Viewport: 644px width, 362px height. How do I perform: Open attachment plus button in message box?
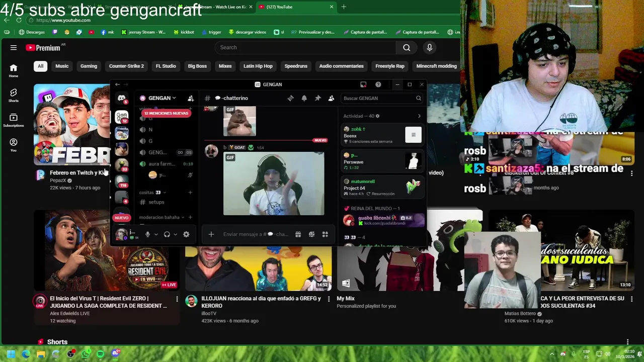pyautogui.click(x=211, y=234)
